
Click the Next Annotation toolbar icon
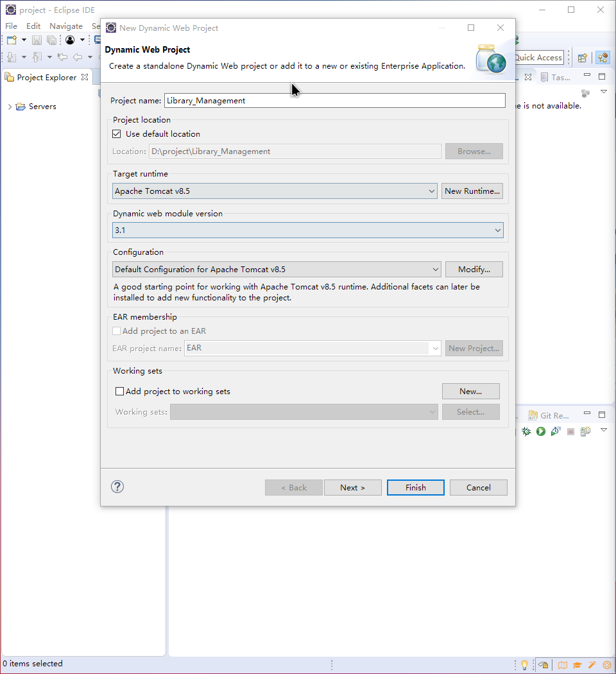point(12,56)
